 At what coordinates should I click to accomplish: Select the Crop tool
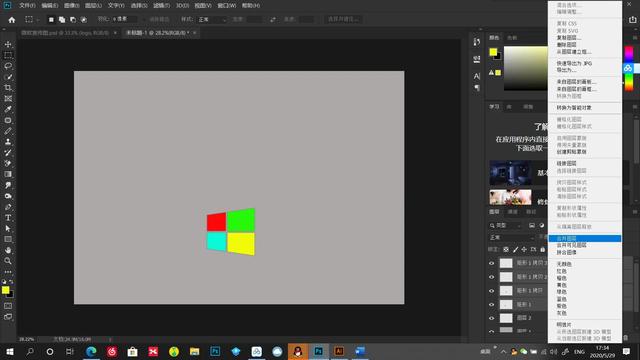(x=8, y=88)
